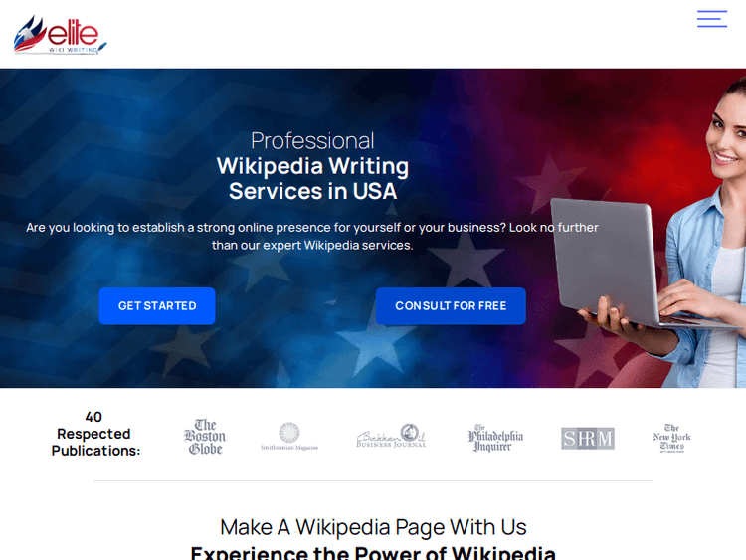Click the 'expert Wikipedia services' paragraph

click(x=312, y=236)
